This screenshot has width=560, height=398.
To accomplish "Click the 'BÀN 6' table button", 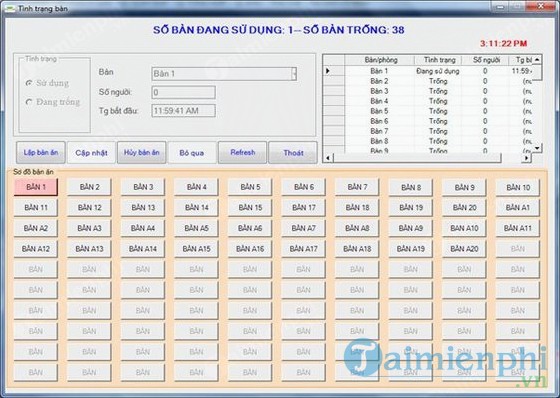I will [304, 187].
